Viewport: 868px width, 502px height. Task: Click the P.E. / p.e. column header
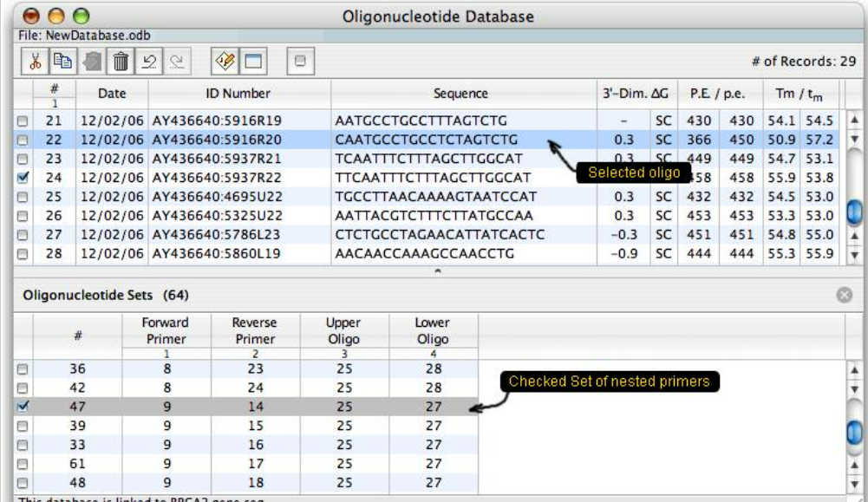719,94
